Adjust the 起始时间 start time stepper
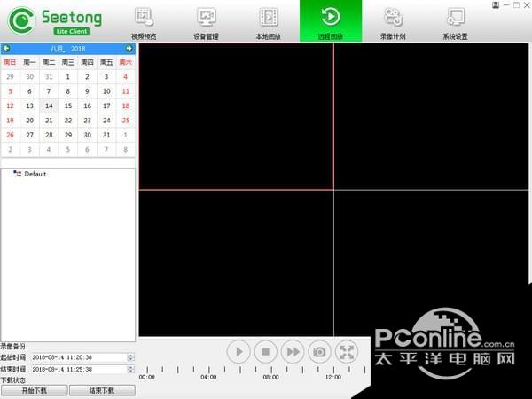Viewport: 532px width, 399px height. pyautogui.click(x=130, y=357)
